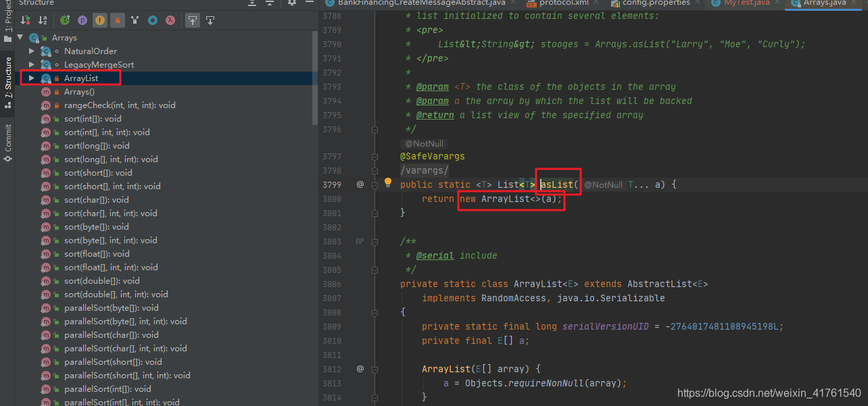Collapse all nodes in the Structure panel

[x=268, y=4]
